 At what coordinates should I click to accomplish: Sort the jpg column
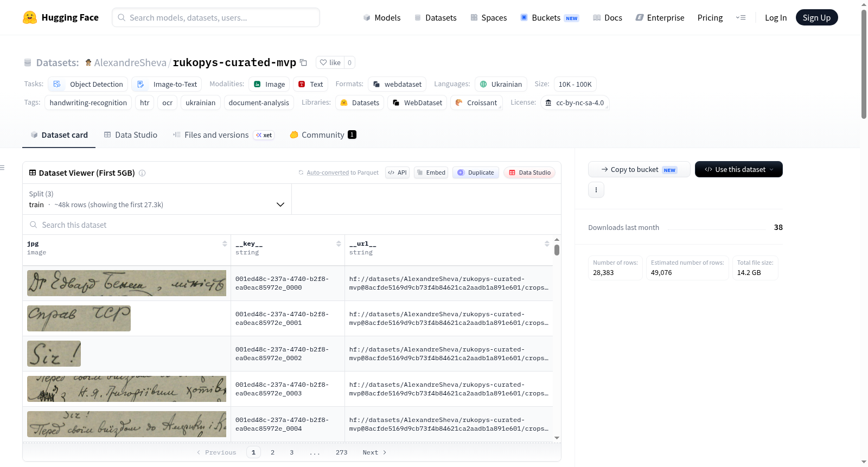(225, 244)
